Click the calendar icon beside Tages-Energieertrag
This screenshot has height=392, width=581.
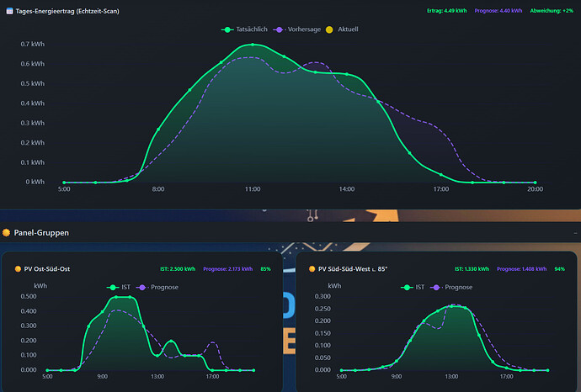pyautogui.click(x=8, y=11)
